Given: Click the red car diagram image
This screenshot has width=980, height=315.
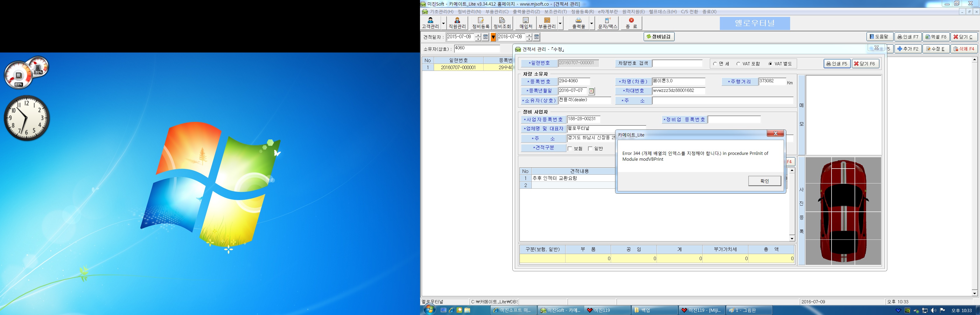Looking at the screenshot, I should click(843, 211).
